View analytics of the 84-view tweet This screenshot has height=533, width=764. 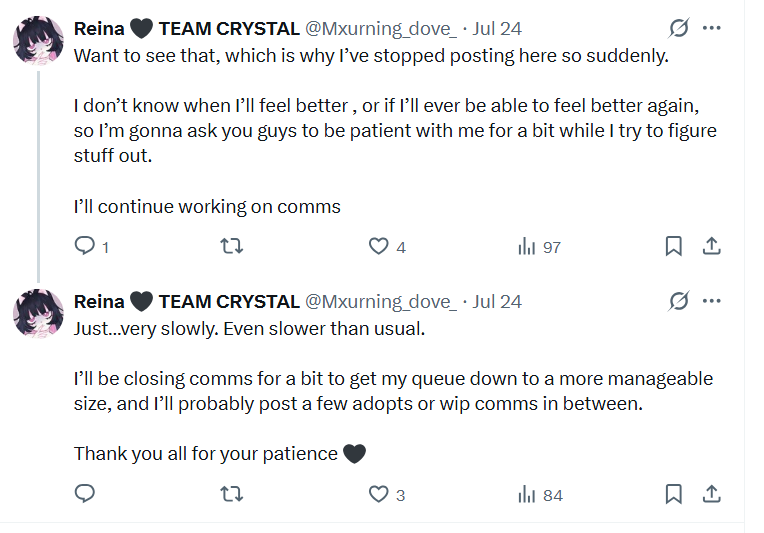click(527, 494)
